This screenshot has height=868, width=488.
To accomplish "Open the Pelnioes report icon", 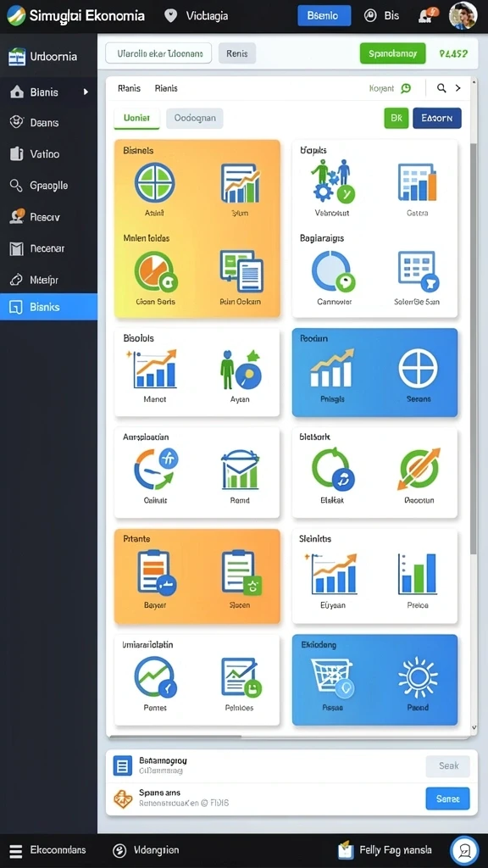I will [x=241, y=677].
